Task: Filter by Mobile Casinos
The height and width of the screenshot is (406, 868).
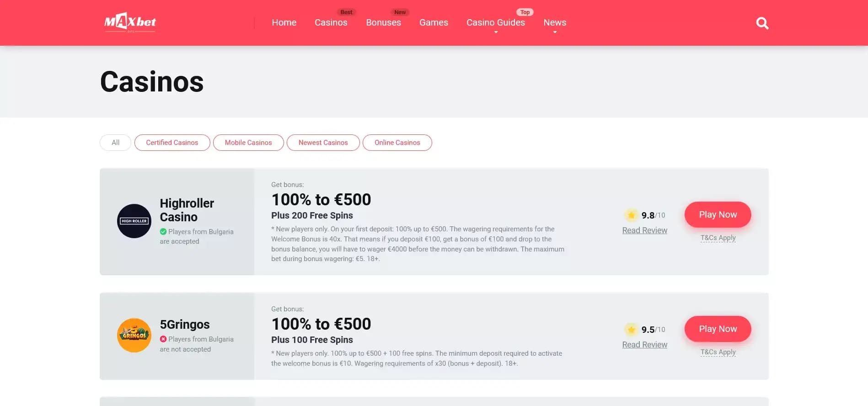Action: (x=248, y=143)
